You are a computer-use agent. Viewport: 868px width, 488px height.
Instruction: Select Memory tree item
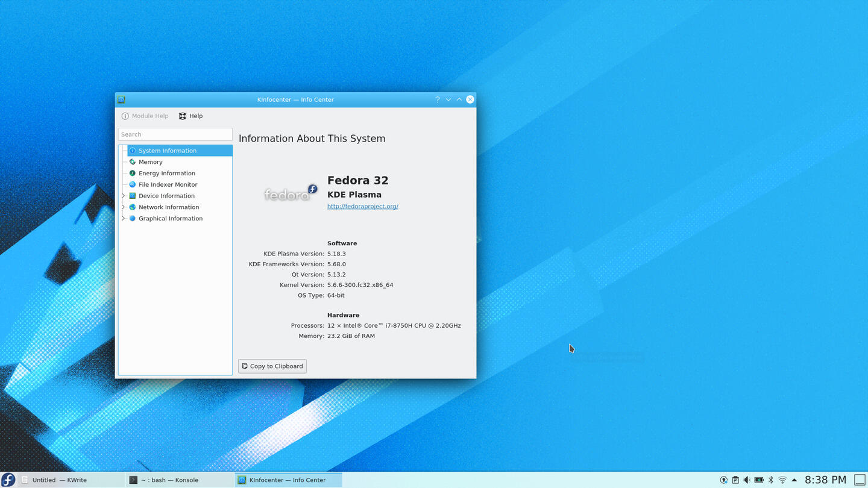click(x=180, y=162)
